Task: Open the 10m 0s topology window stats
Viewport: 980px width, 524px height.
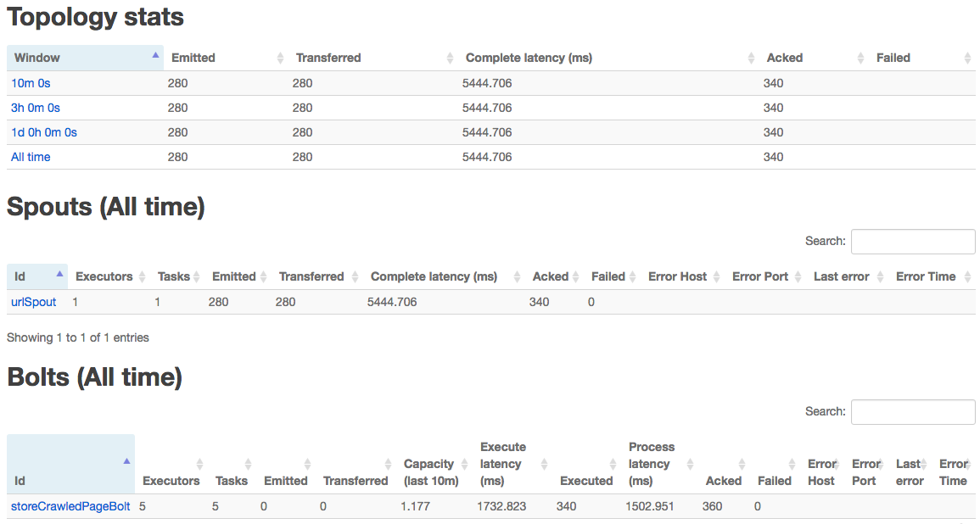Action: (x=32, y=83)
